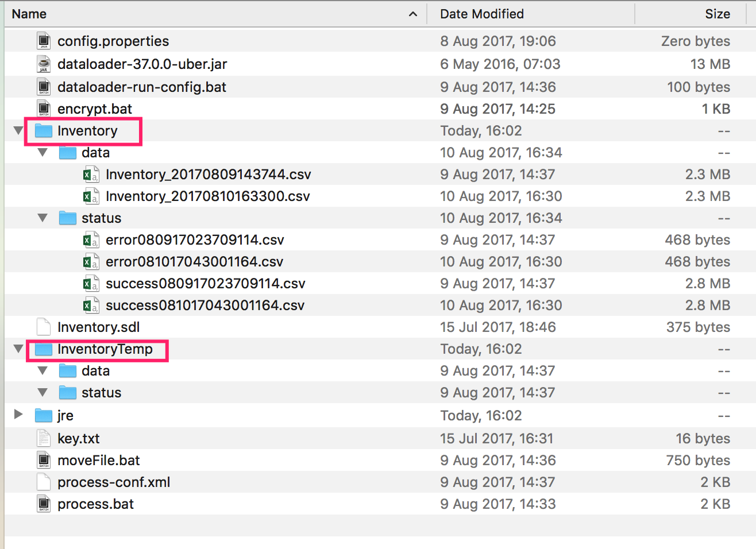Select the file name "process-conf.xml"
Image resolution: width=756 pixels, height=549 pixels.
[114, 482]
